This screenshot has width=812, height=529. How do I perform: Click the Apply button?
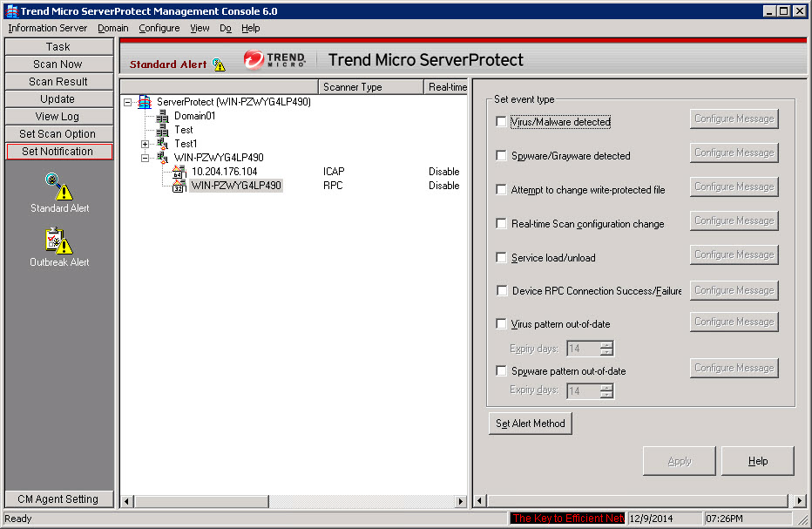[680, 461]
